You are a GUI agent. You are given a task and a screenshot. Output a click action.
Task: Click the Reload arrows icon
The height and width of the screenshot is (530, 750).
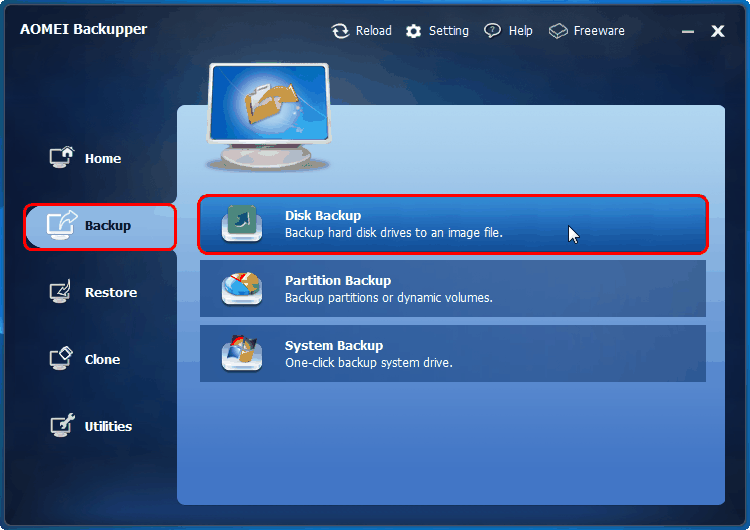tap(341, 31)
